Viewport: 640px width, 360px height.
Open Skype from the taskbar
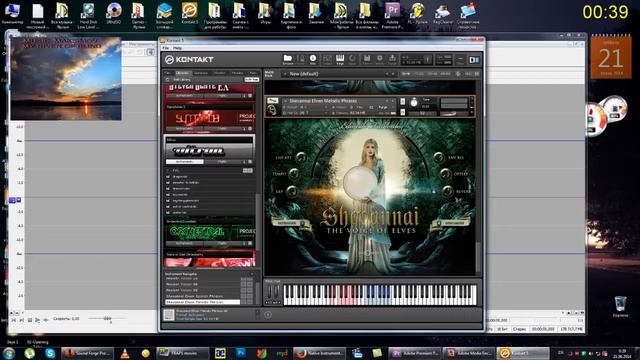(50, 353)
